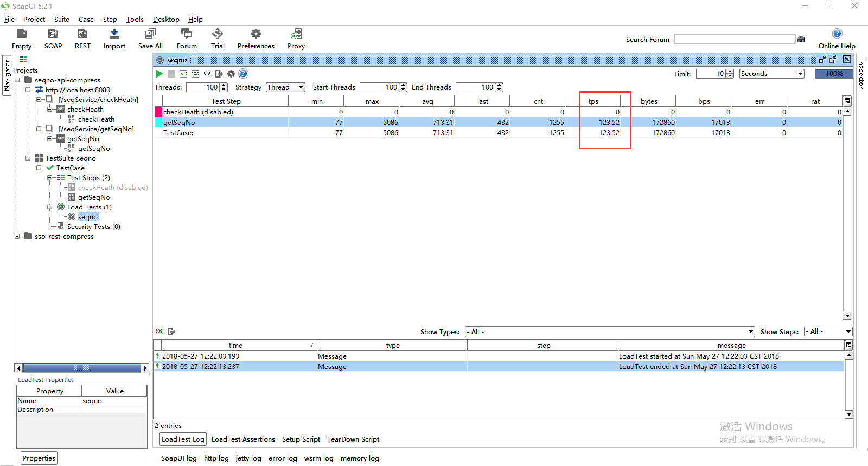Open the Project menu
This screenshot has height=466, width=868.
point(34,20)
